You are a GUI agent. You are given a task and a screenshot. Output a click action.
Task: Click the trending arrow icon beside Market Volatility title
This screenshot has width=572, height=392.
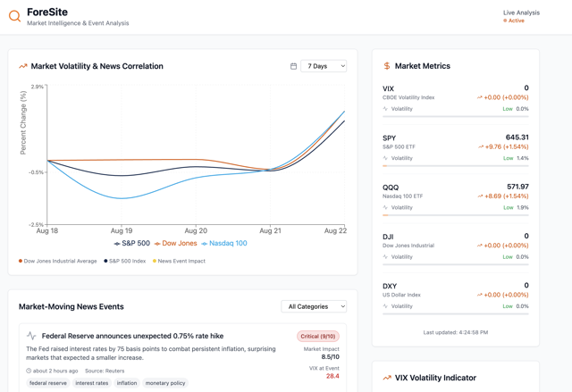click(23, 66)
